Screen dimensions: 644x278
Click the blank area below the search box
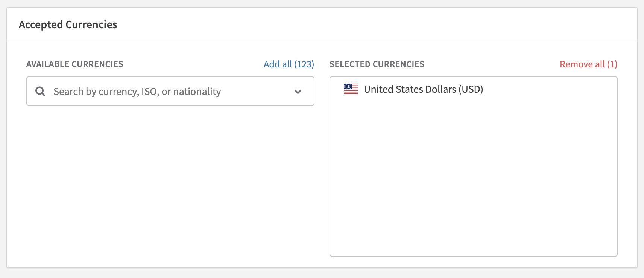[x=170, y=181]
